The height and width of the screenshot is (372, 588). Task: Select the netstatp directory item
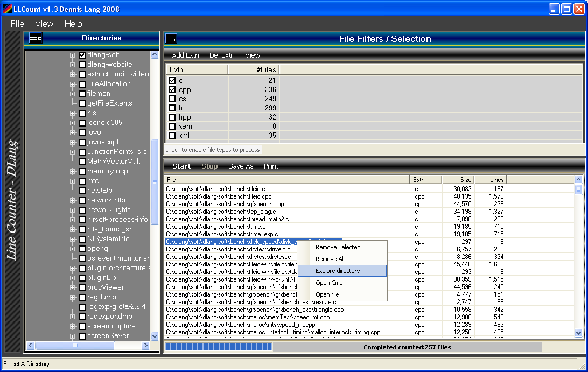(100, 191)
